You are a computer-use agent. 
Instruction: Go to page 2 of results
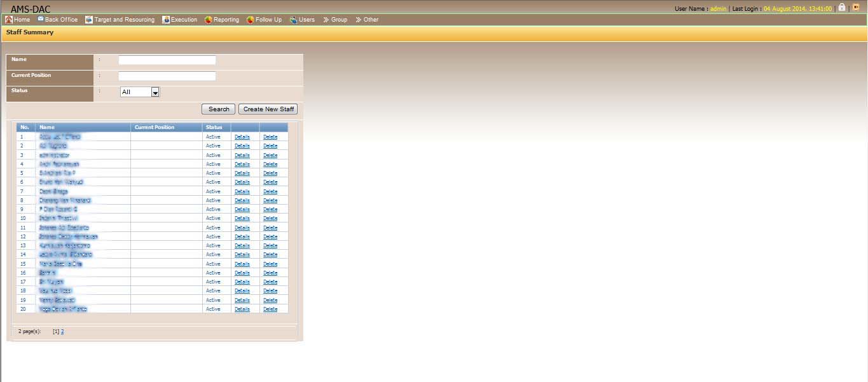tap(62, 332)
